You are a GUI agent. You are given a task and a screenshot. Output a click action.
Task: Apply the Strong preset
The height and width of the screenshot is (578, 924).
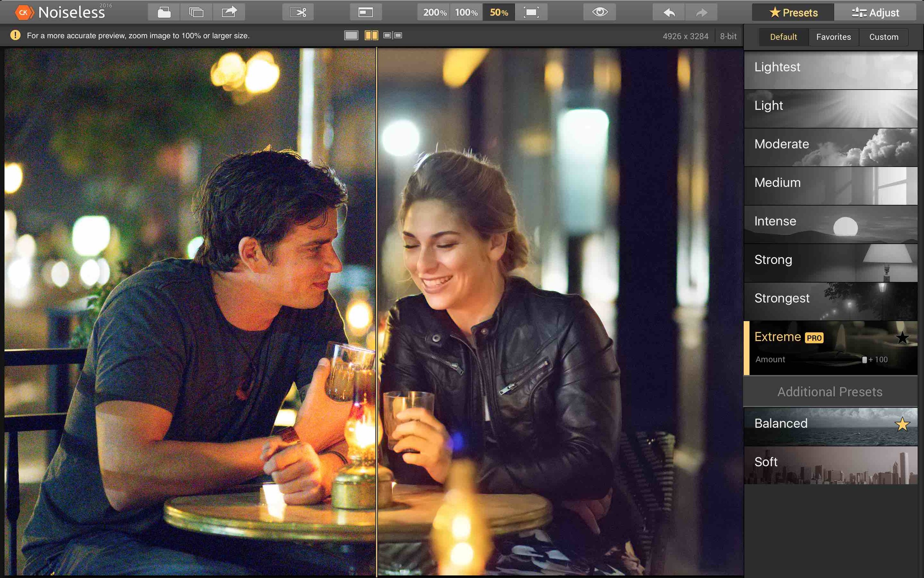pyautogui.click(x=830, y=263)
